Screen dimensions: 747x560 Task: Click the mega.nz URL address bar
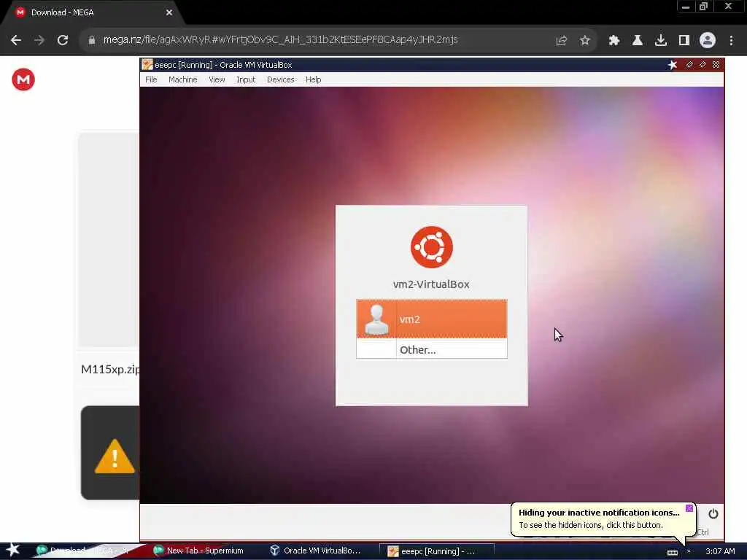pyautogui.click(x=281, y=40)
